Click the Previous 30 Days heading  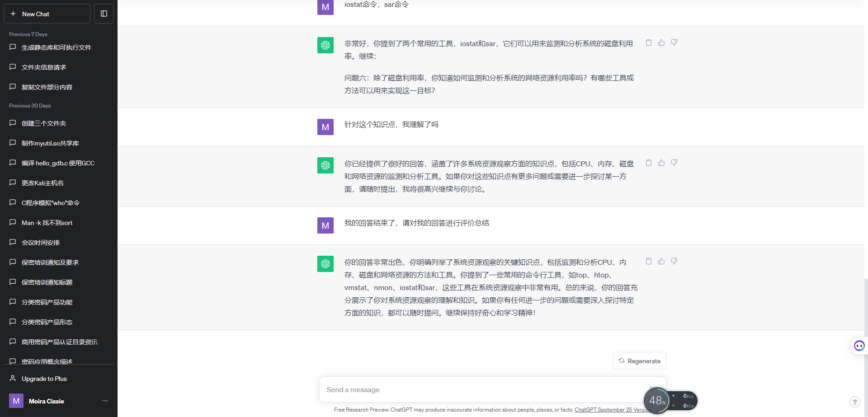(x=30, y=106)
